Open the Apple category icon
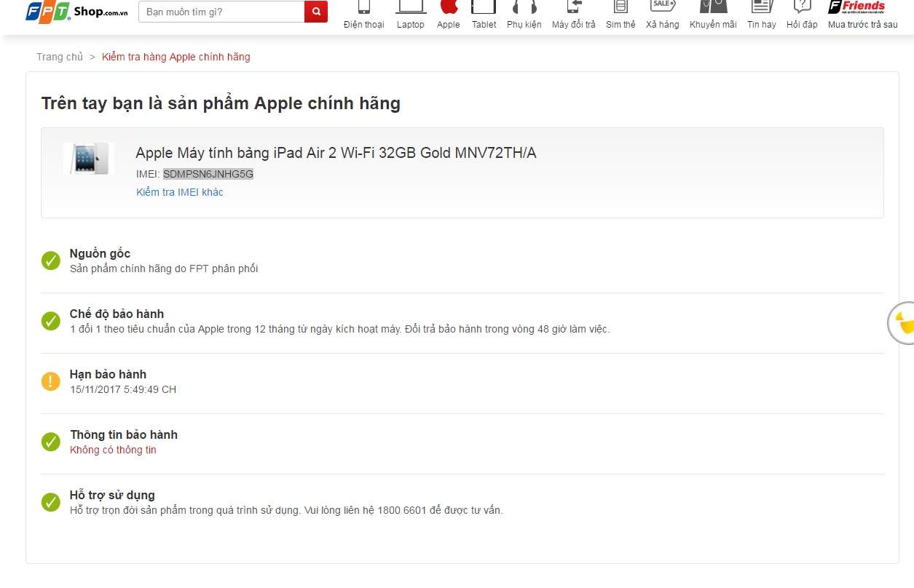The width and height of the screenshot is (914, 588). pyautogui.click(x=449, y=7)
